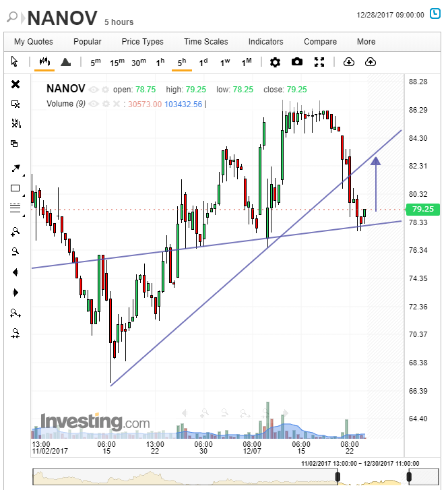Open the Popular menu
This screenshot has height=490, width=448.
[x=87, y=42]
